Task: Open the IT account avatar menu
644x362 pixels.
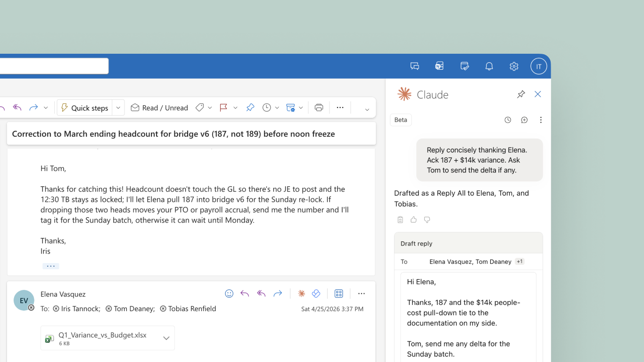Action: click(539, 66)
